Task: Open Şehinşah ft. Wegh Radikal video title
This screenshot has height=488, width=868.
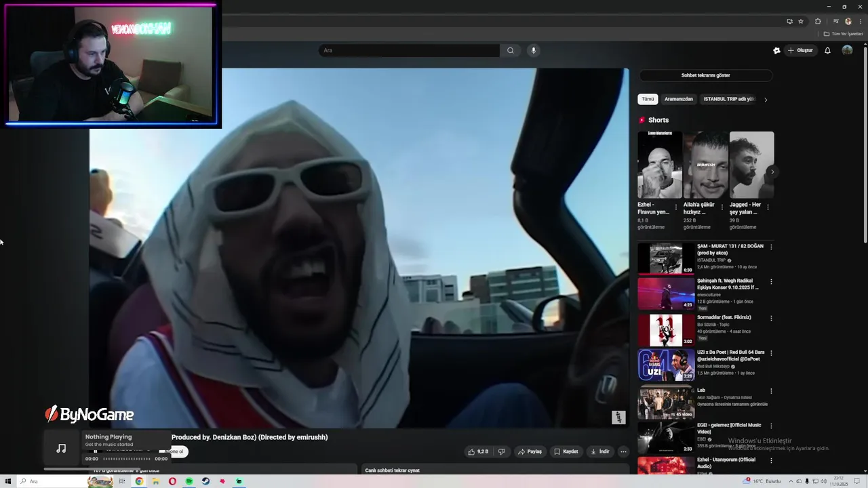Action: click(728, 284)
